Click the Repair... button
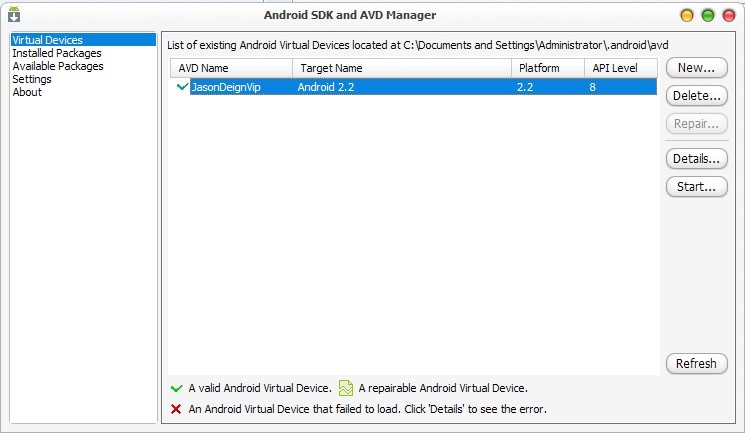The width and height of the screenshot is (745, 433). 696,124
